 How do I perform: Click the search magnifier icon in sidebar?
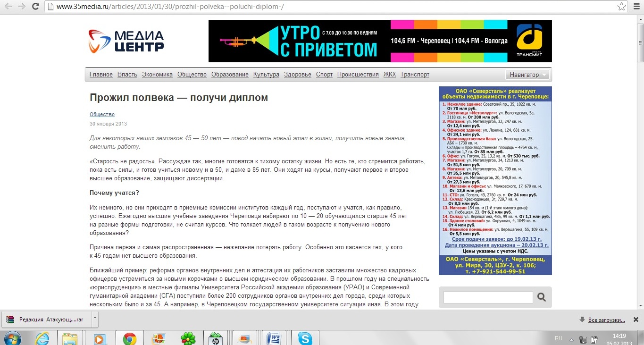(542, 297)
